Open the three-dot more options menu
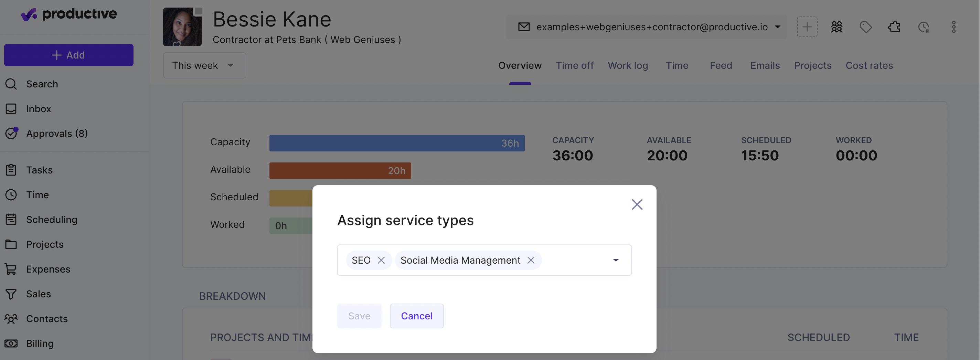 [x=954, y=27]
